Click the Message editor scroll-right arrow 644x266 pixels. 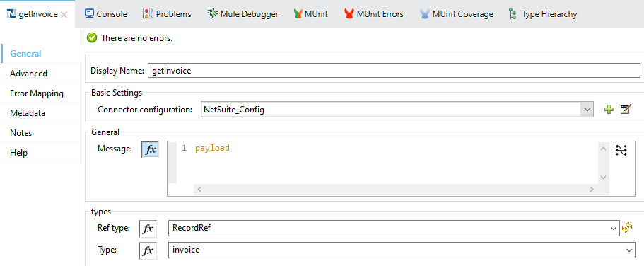click(592, 190)
